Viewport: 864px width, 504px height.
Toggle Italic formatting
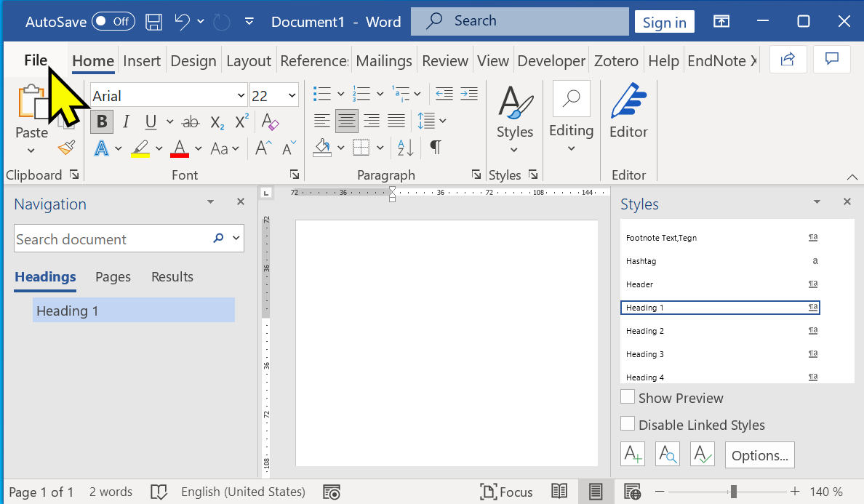127,121
